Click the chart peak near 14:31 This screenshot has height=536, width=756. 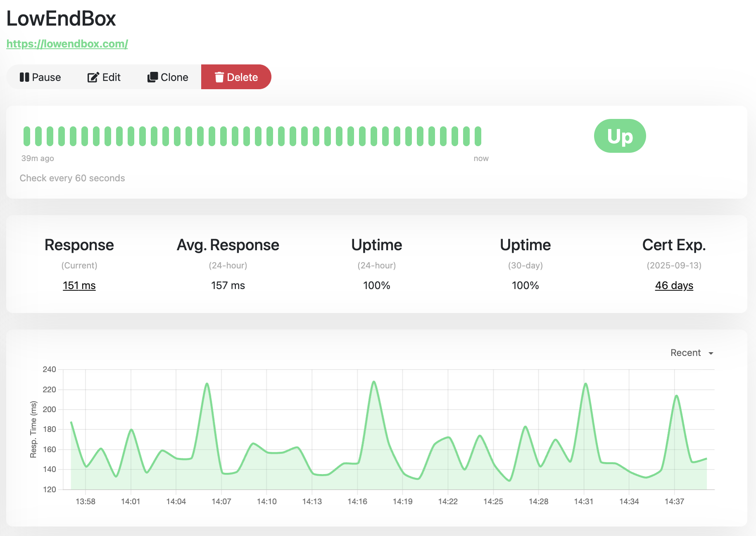tap(585, 384)
